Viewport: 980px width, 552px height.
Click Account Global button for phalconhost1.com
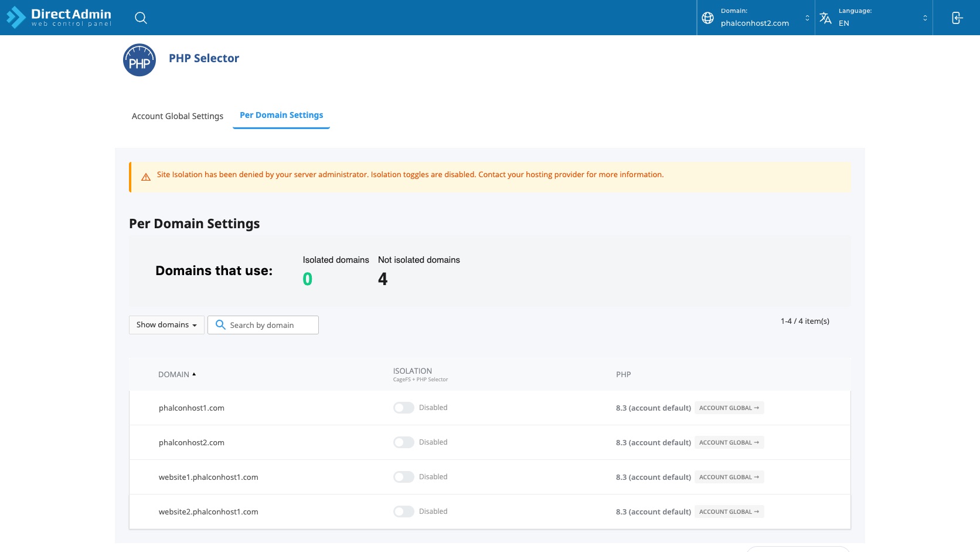click(729, 408)
